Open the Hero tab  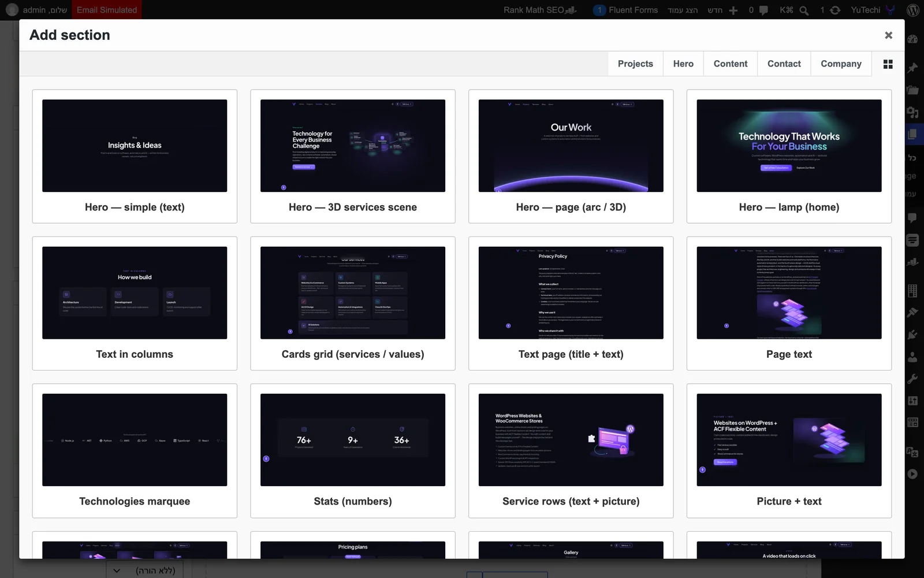pyautogui.click(x=683, y=64)
